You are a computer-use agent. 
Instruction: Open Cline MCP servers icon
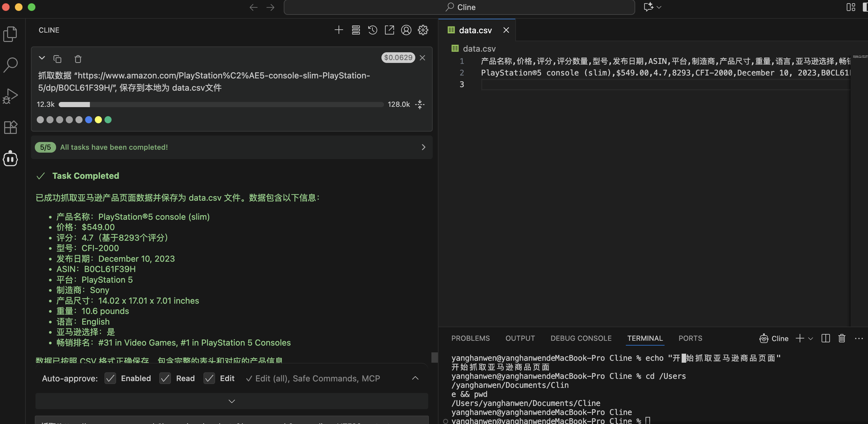coord(356,30)
